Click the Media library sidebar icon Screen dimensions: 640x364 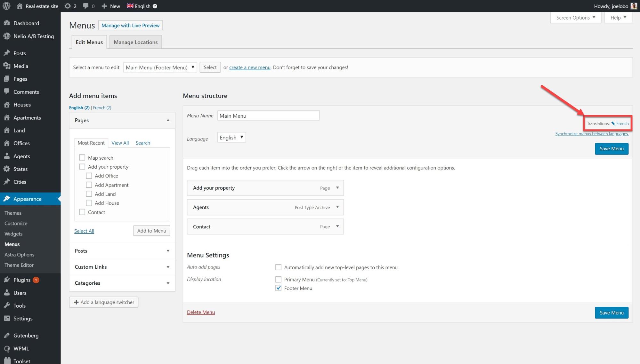(7, 66)
